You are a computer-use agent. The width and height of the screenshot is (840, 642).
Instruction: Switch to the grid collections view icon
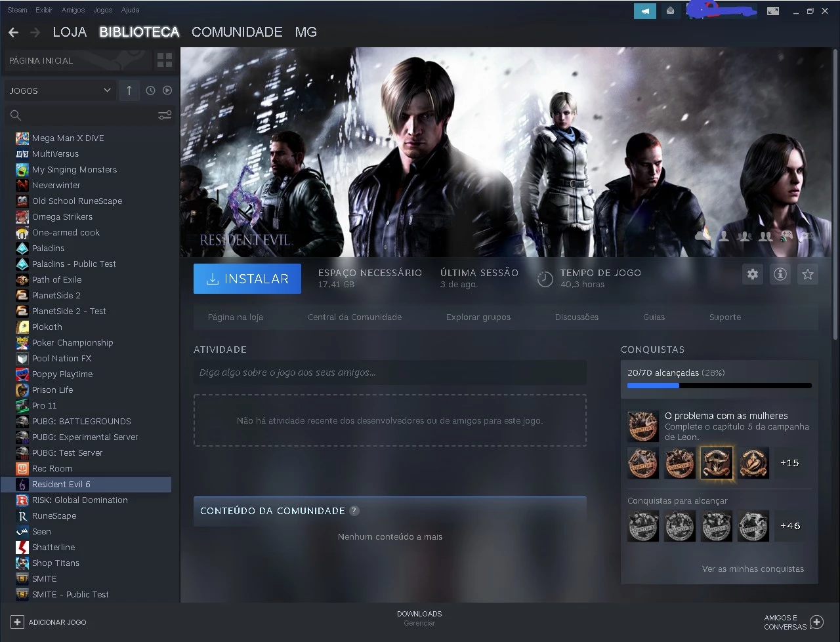point(165,60)
